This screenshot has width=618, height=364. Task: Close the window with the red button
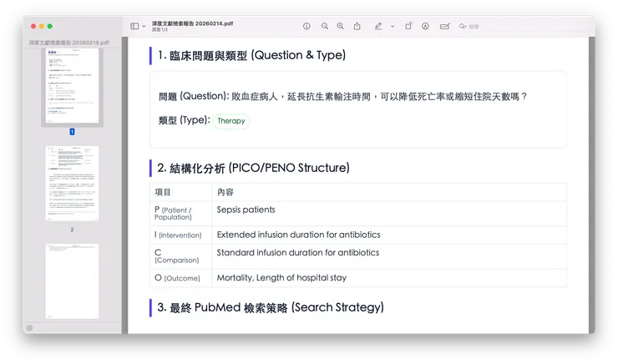pos(33,27)
